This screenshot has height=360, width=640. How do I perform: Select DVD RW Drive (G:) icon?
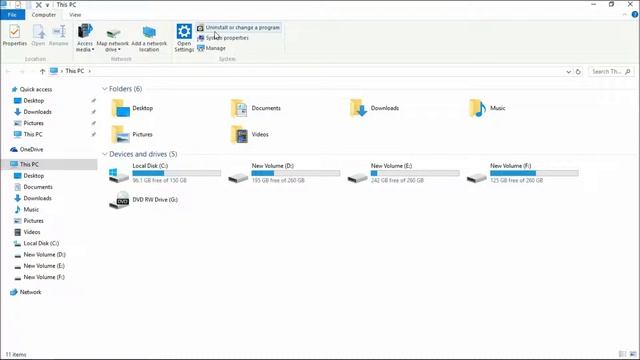(x=119, y=200)
